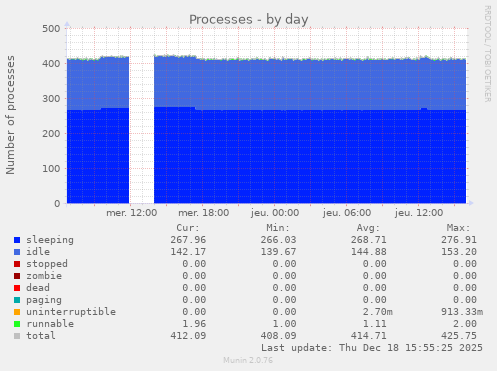Click the "Min:" column header
The image size is (497, 371).
point(278,228)
